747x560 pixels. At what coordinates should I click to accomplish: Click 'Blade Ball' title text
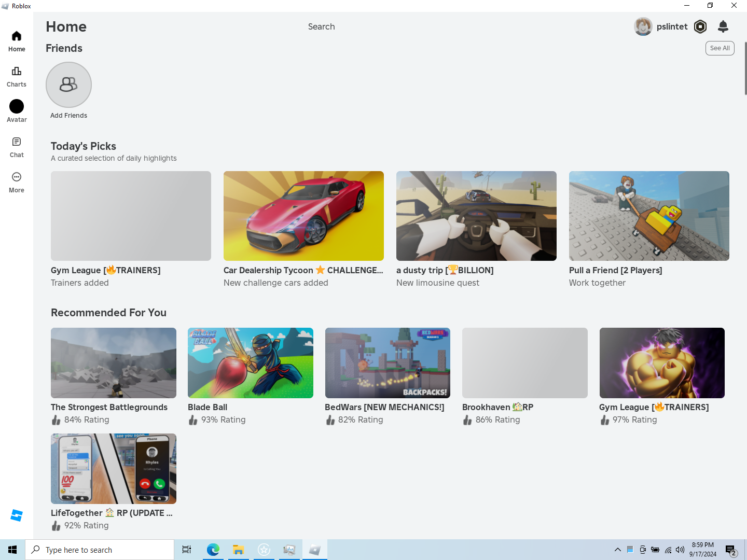pyautogui.click(x=208, y=407)
